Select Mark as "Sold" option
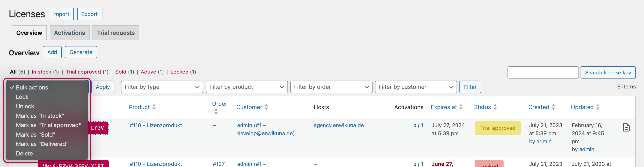 click(47, 135)
